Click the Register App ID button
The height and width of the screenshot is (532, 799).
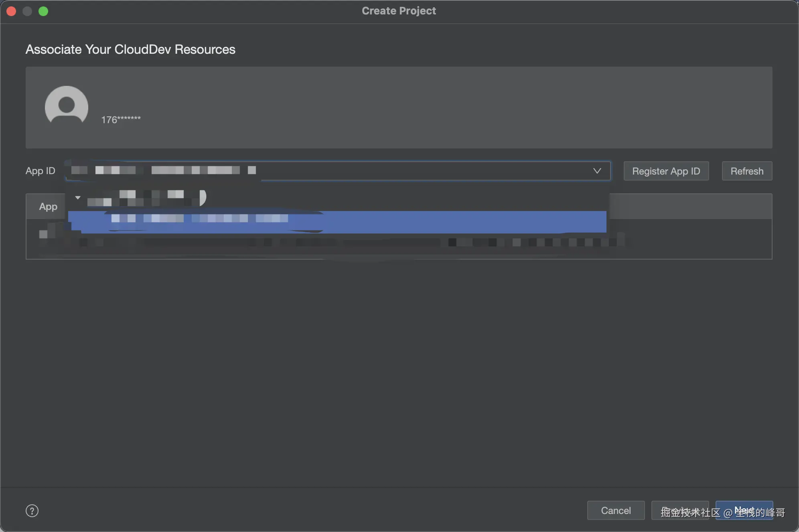pos(666,171)
